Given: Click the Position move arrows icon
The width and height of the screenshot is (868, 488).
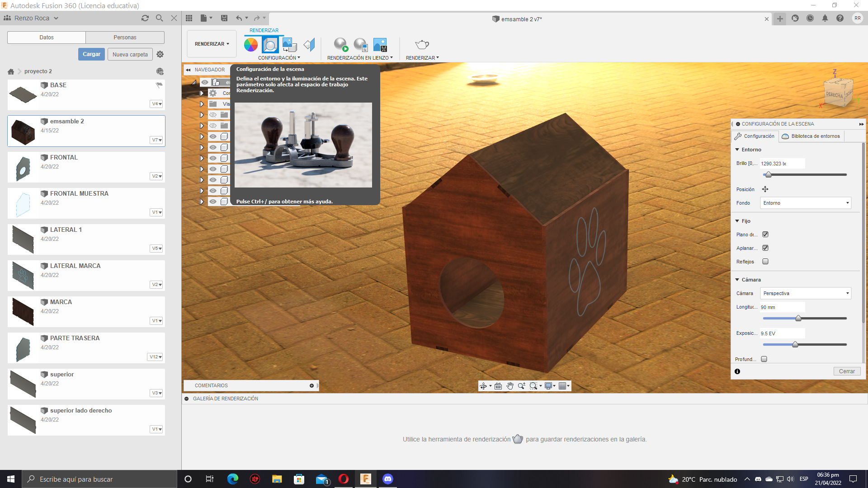Looking at the screenshot, I should [x=765, y=189].
